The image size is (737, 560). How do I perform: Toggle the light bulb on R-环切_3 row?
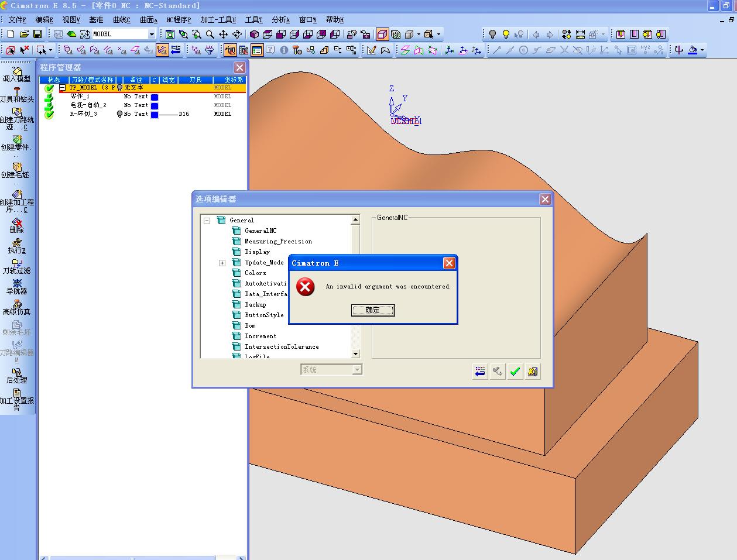coord(119,114)
